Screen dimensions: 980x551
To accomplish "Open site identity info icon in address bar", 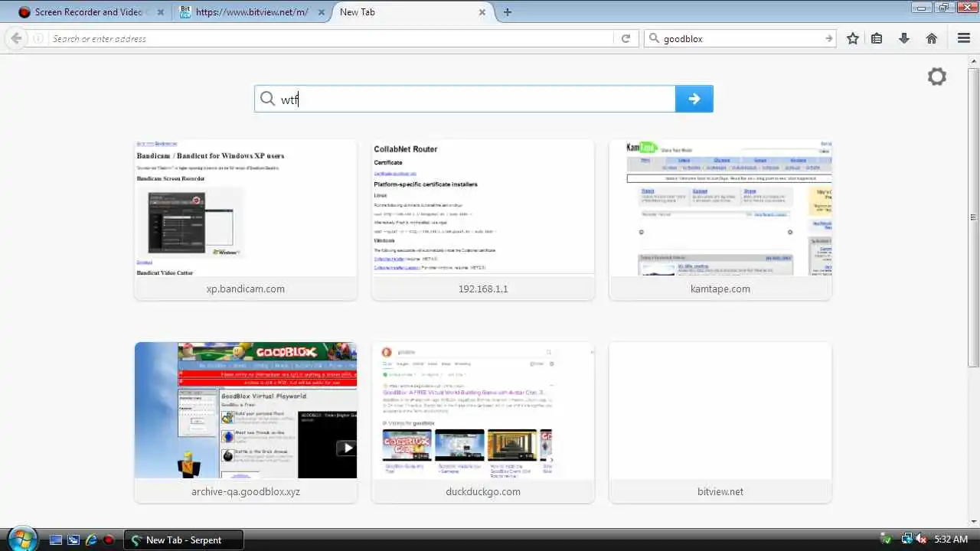I will [38, 38].
